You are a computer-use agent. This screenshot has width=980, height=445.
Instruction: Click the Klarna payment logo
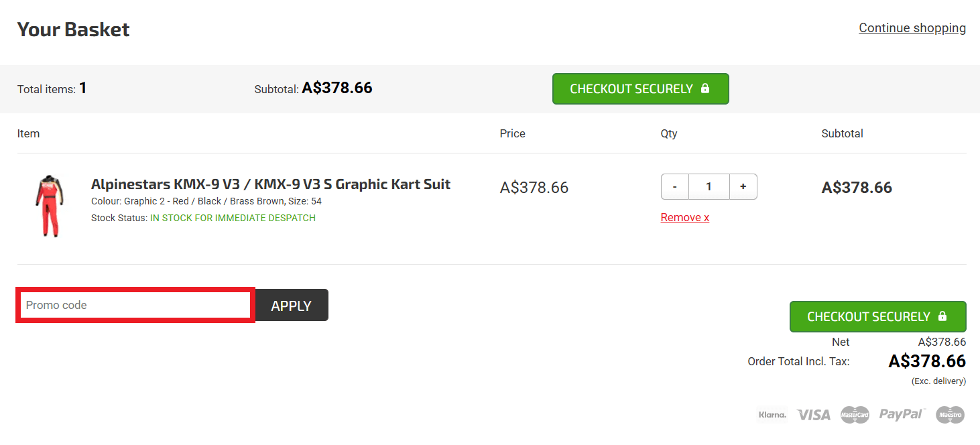point(773,415)
